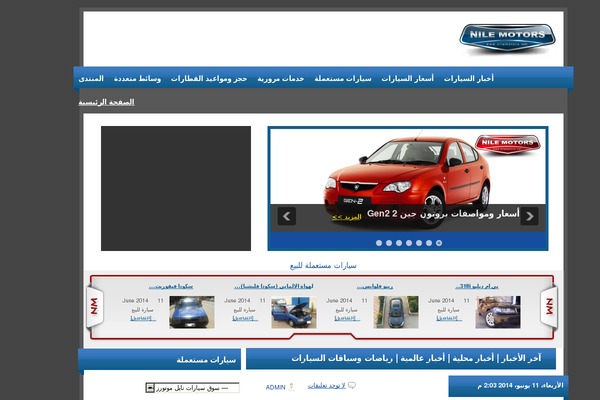
Task: Click the ADMIN author link
Action: coord(276,387)
